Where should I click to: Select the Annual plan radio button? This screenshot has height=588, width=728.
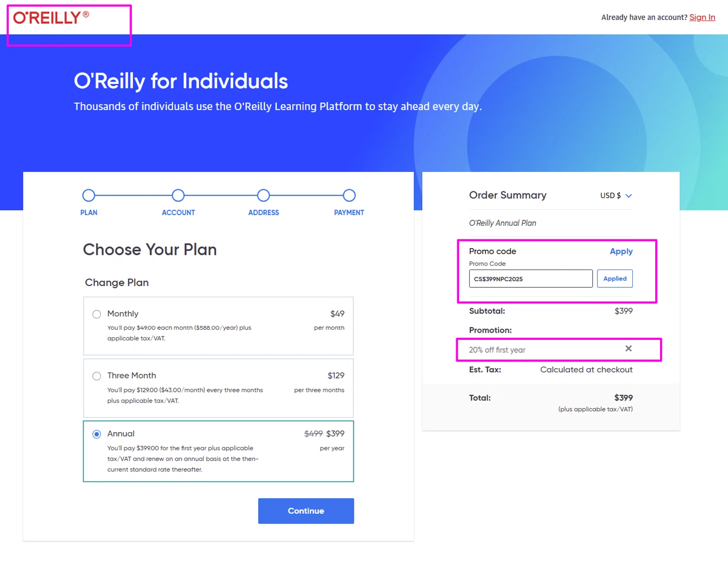97,434
